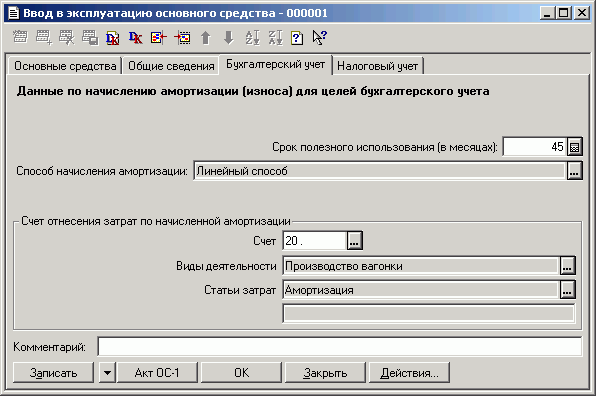Screen dimensions: 596x396
Task: Open calculator for useful life field
Action: [x=574, y=147]
